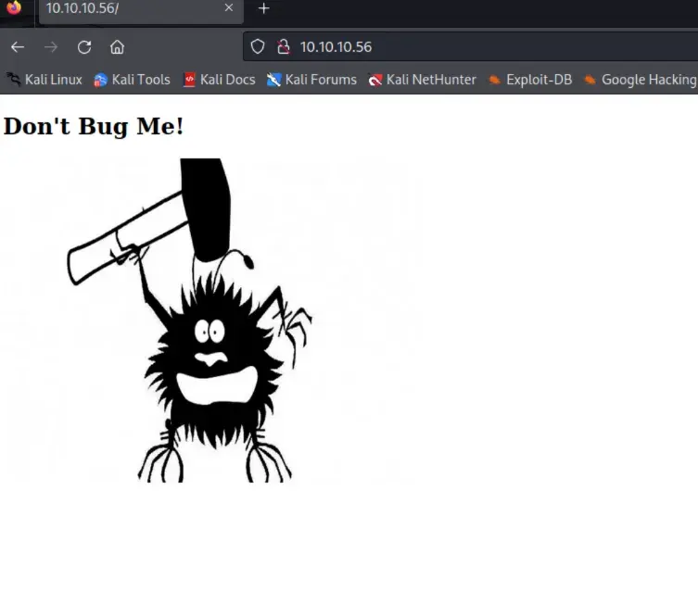Launch the Kali NetHunter bookmark
This screenshot has width=698, height=616.
pos(422,80)
